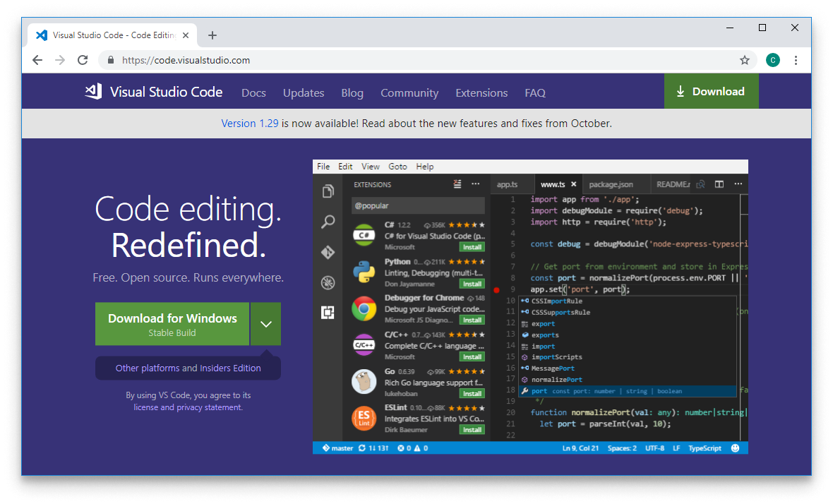The height and width of the screenshot is (504, 833).
Task: Expand the Download for Windows options arrow
Action: (x=266, y=323)
